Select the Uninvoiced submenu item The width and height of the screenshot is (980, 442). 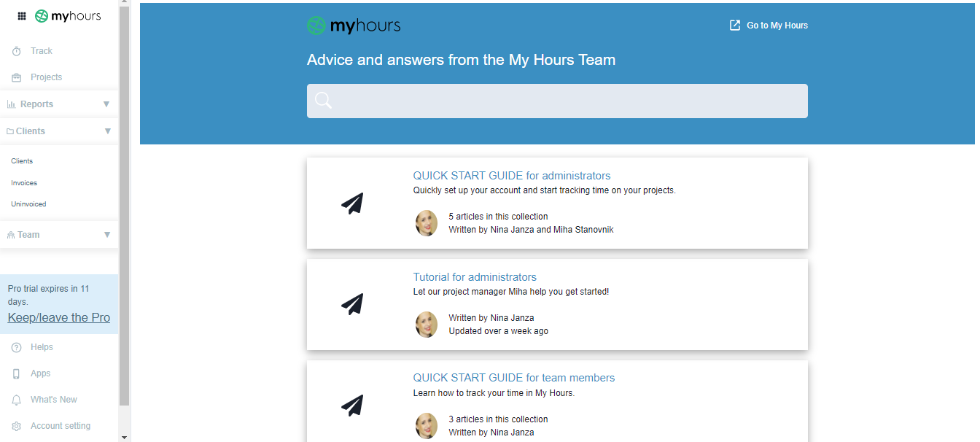(x=28, y=204)
